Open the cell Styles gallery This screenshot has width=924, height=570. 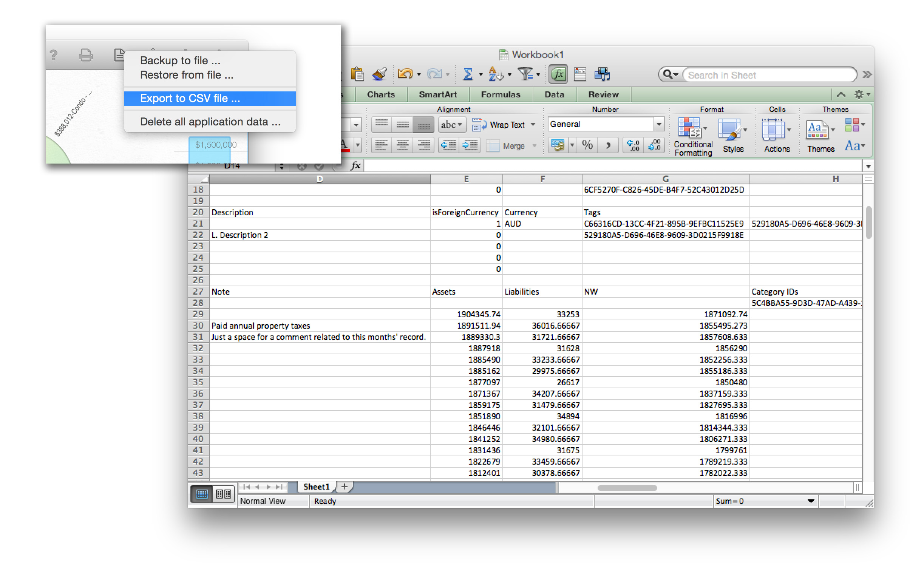click(x=730, y=130)
